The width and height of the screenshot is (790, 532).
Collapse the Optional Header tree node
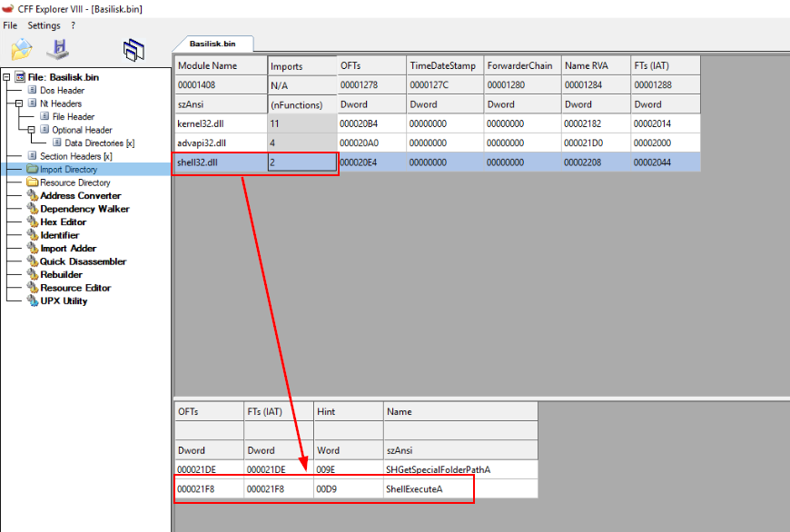[x=31, y=130]
